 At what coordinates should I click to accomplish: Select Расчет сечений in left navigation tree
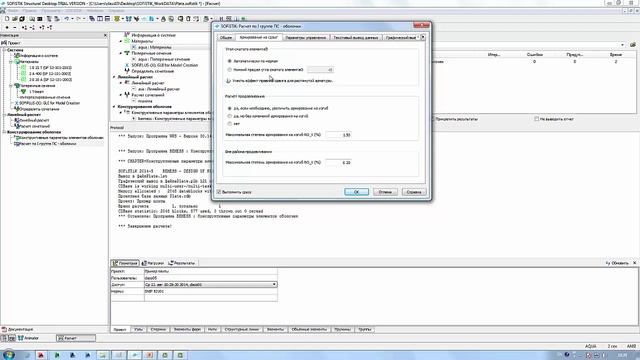coord(34,126)
